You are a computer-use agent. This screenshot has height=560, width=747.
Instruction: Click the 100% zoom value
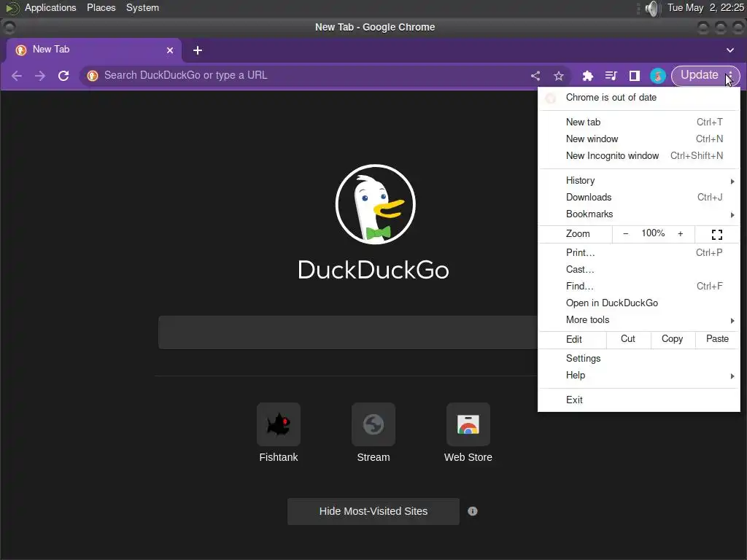click(653, 233)
